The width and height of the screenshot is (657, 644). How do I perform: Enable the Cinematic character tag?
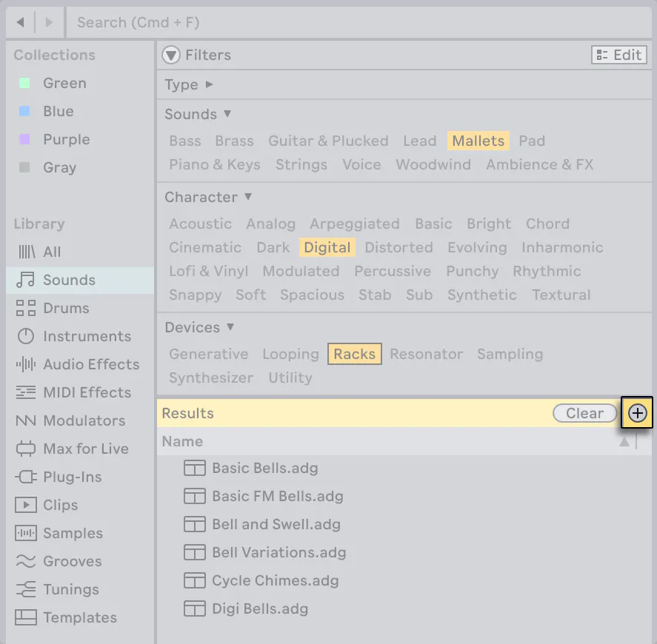tap(205, 247)
